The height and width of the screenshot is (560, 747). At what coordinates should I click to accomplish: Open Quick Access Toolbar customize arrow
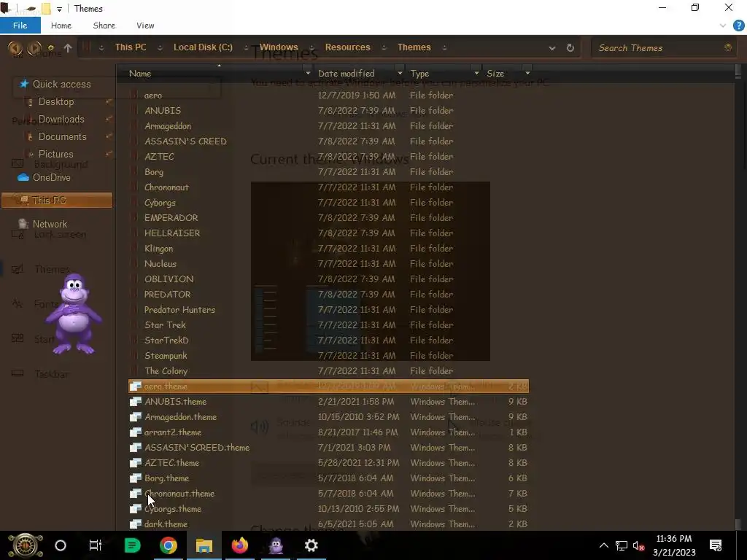click(59, 9)
